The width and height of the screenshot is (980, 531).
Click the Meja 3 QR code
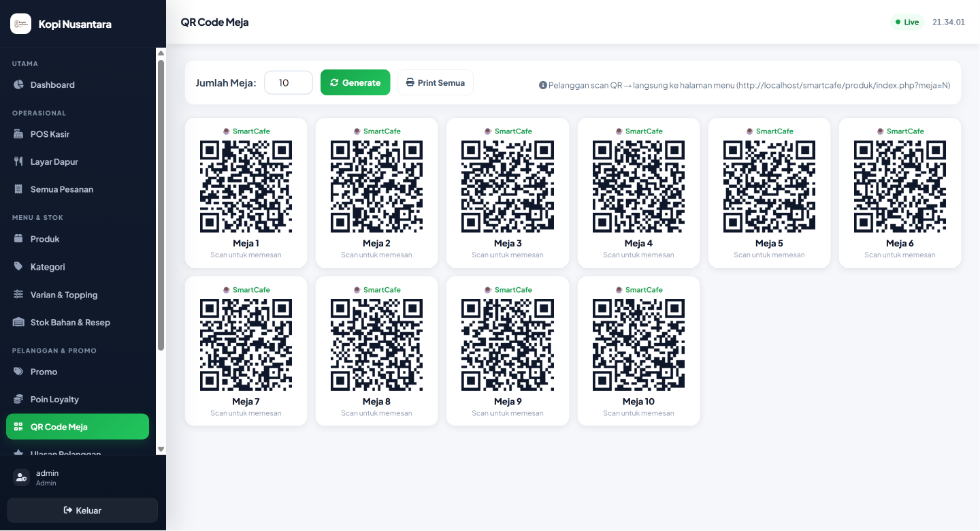(x=508, y=187)
